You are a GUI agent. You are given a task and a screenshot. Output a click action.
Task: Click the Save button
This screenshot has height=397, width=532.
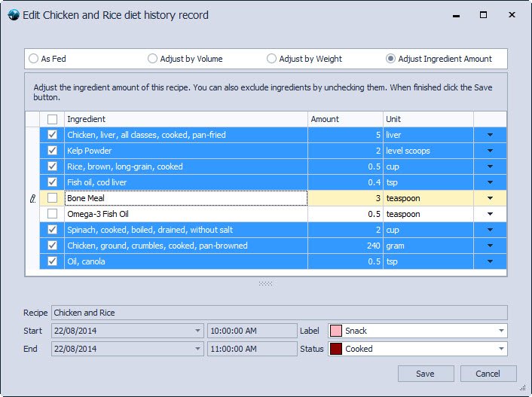[x=426, y=374]
